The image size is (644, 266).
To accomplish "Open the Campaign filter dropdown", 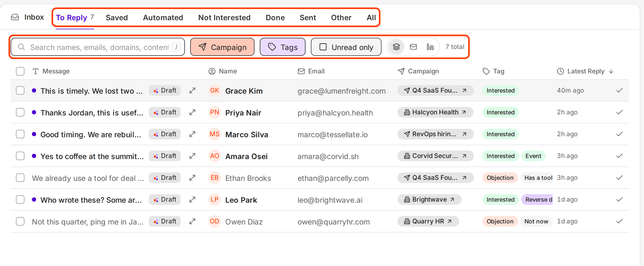I will [222, 47].
